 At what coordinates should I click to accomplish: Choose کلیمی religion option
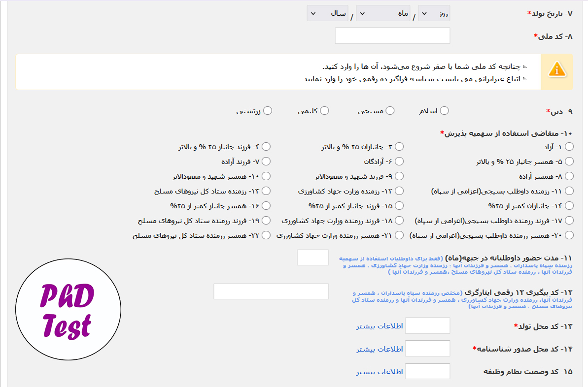pyautogui.click(x=324, y=110)
